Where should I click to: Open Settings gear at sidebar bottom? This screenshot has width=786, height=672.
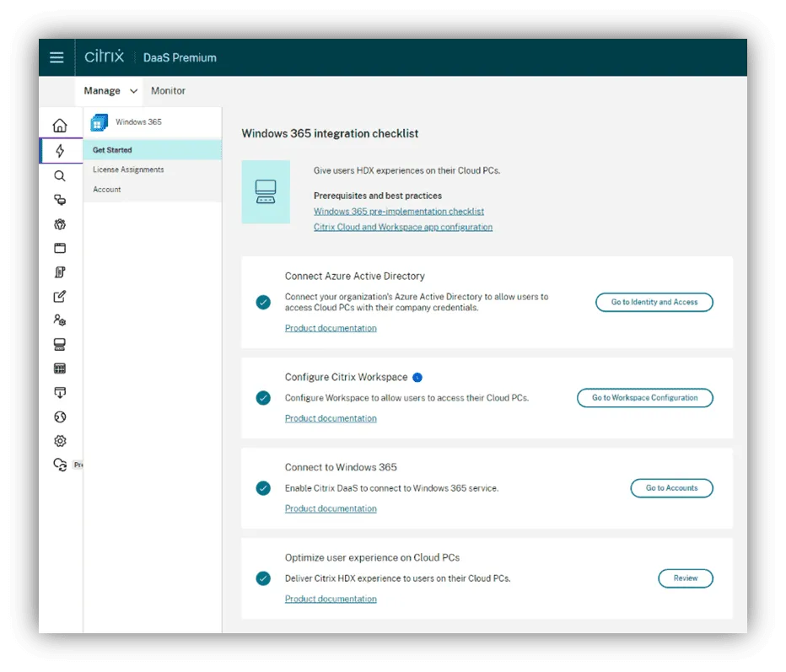[x=60, y=441]
